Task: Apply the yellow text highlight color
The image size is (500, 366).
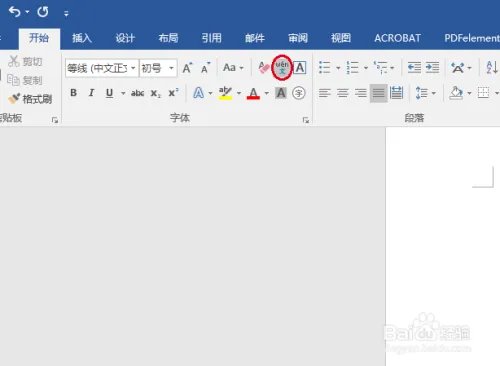Action: 225,93
